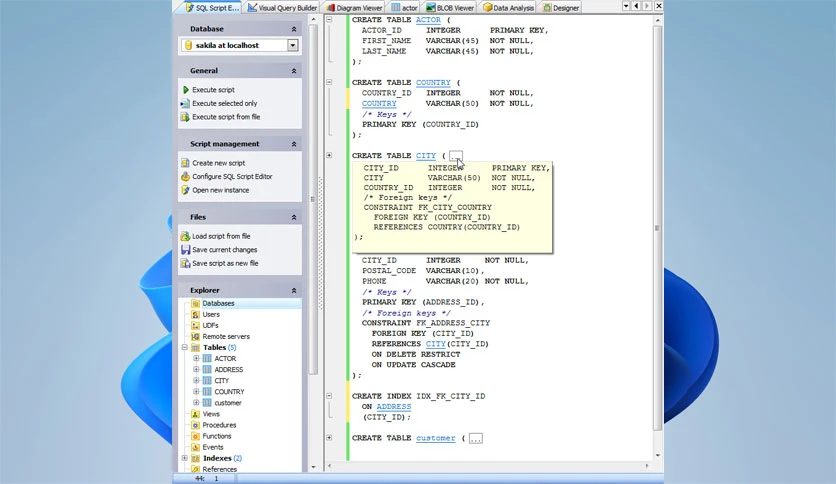836x484 pixels.
Task: Click the Create new script icon
Action: coord(185,163)
